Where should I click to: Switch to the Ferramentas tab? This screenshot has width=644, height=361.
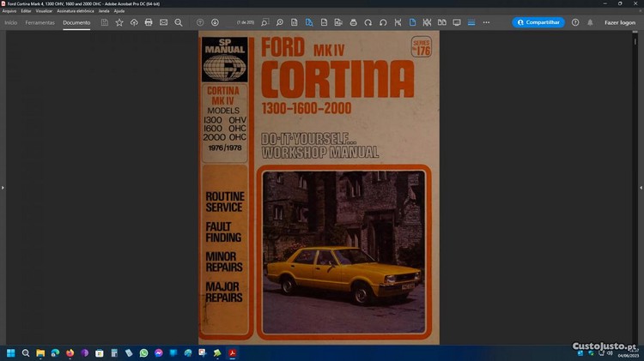(x=39, y=22)
